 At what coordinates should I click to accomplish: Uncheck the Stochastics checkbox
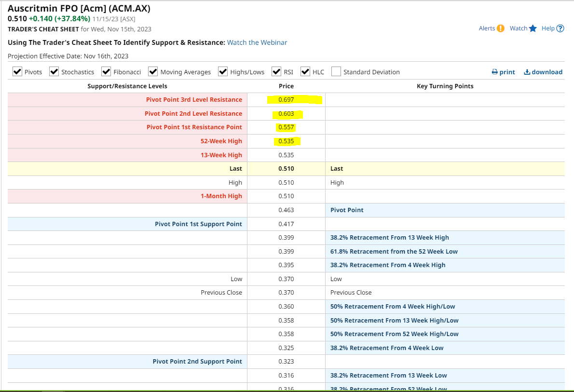click(x=54, y=71)
